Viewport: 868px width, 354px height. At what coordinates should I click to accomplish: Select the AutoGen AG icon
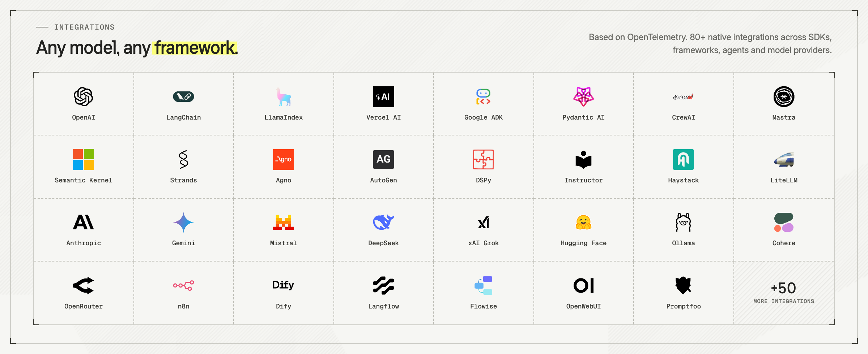(x=383, y=159)
